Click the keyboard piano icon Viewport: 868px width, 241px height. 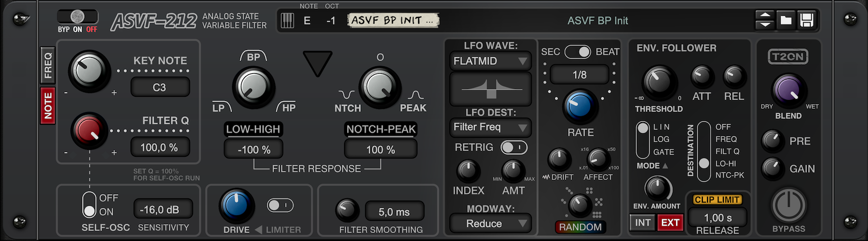(287, 21)
